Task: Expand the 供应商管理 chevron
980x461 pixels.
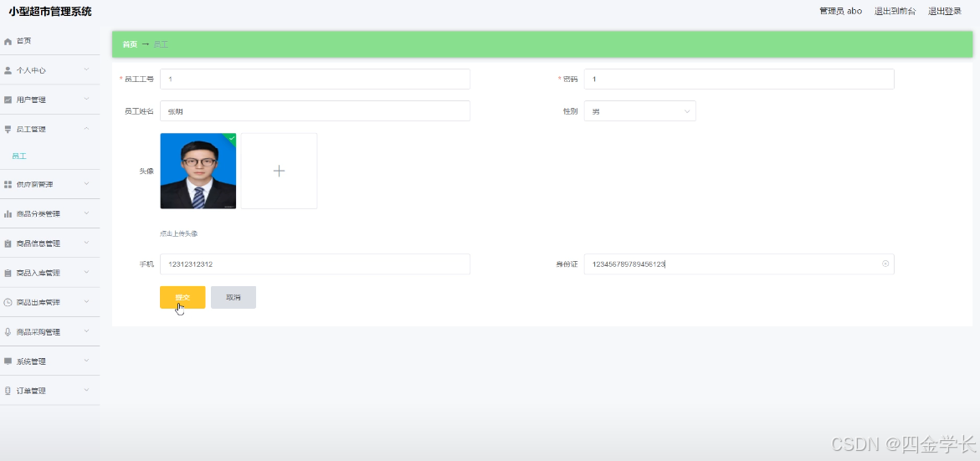Action: pos(87,184)
